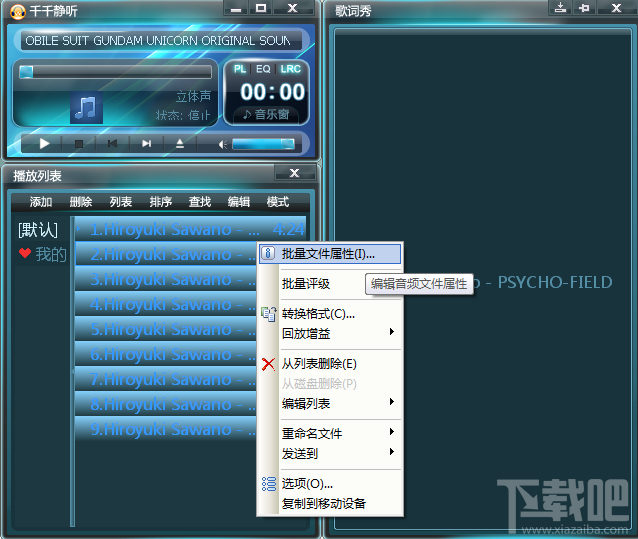Open the 音乐窗 music window
This screenshot has width=638, height=539.
[x=266, y=115]
